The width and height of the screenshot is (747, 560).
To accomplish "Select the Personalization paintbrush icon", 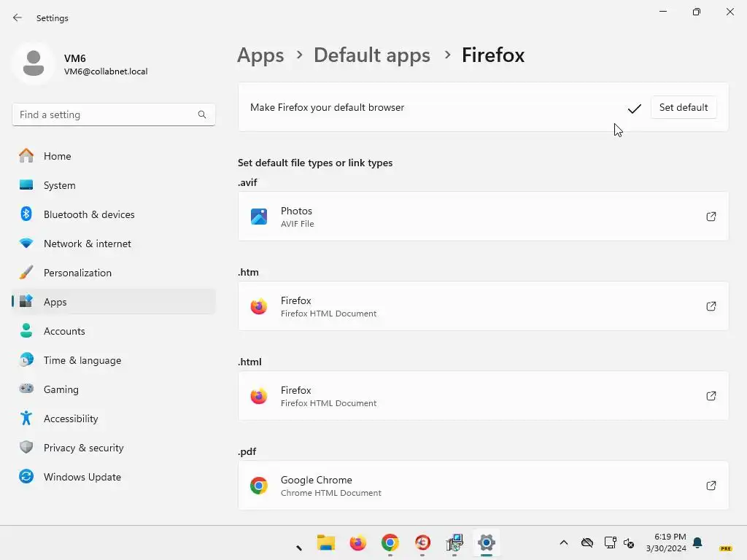I will coord(26,273).
